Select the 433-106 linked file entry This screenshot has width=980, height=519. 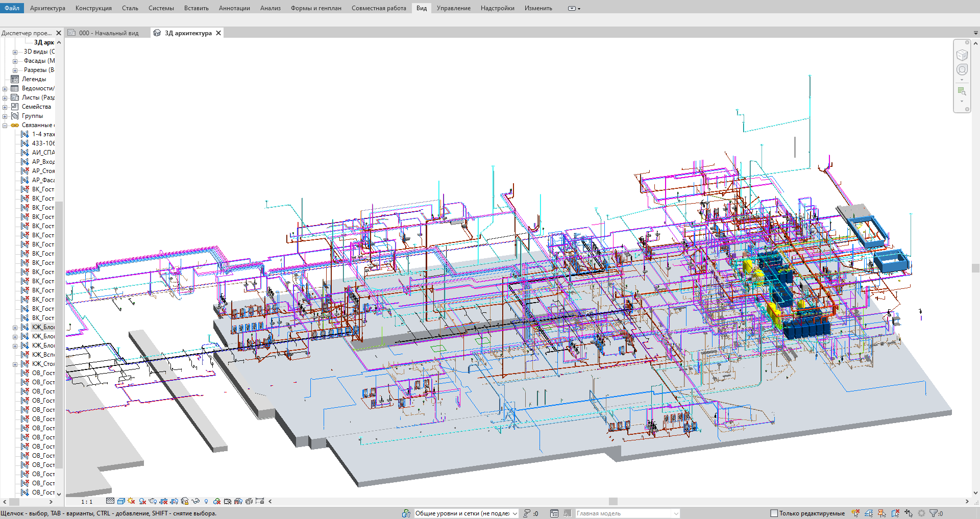click(43, 143)
